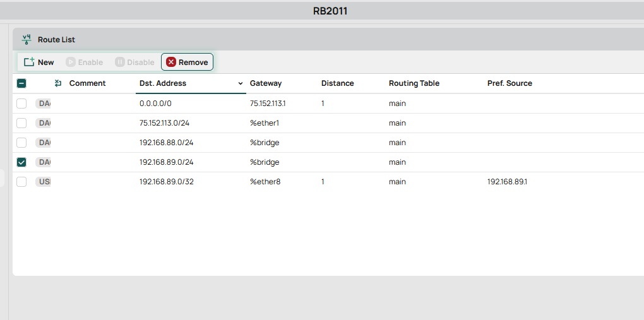644x320 pixels.
Task: Select the 192.168.89.0/32 destination cell
Action: 166,182
